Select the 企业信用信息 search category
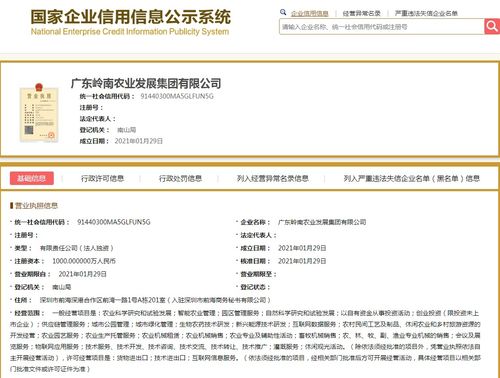Image resolution: width=500 pixels, height=378 pixels. (x=310, y=13)
